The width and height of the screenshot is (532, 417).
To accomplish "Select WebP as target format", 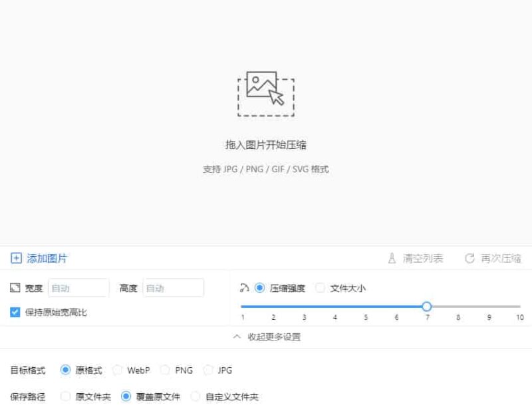I will [118, 370].
